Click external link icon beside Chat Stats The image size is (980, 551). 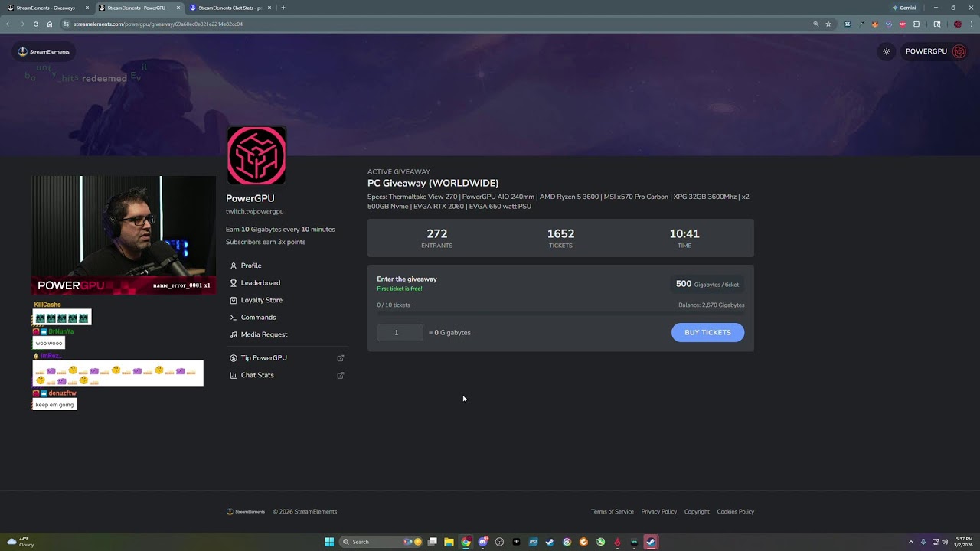341,375
